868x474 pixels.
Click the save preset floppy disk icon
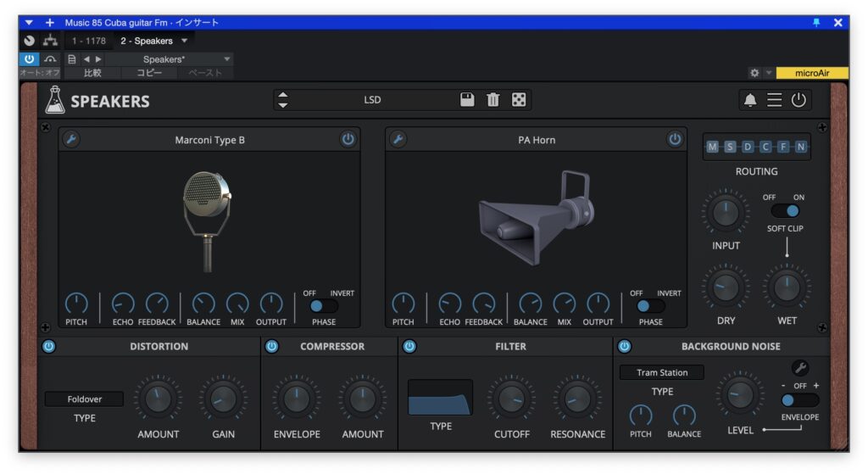click(467, 100)
